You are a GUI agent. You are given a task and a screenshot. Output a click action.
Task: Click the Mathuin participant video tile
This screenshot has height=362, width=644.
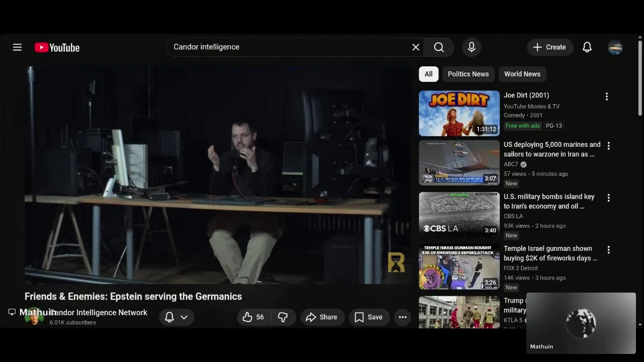(x=581, y=323)
